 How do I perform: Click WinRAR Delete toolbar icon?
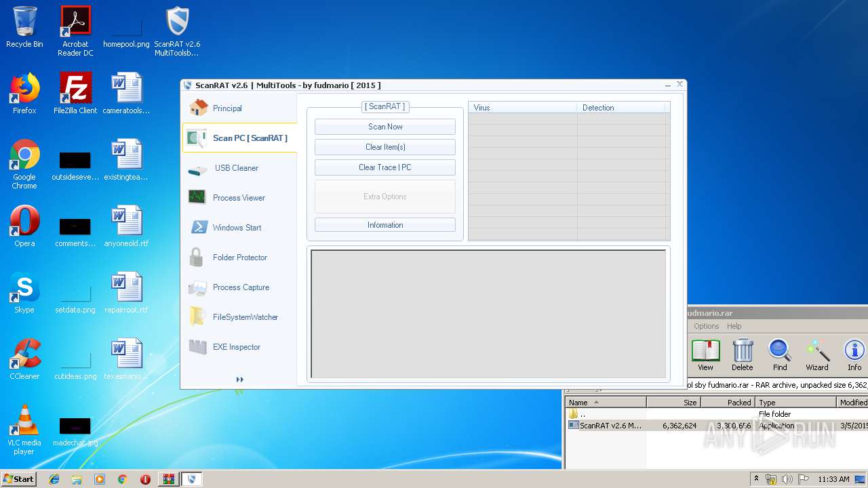coord(743,355)
